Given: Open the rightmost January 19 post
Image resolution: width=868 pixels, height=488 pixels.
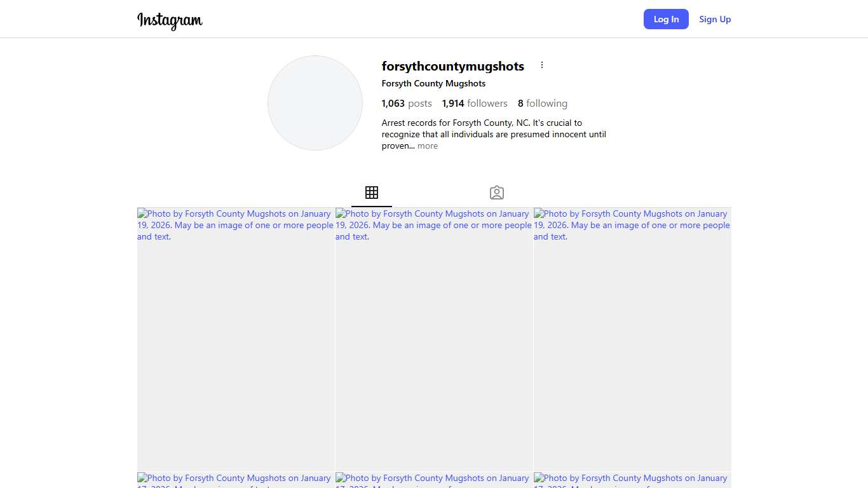Looking at the screenshot, I should [632, 339].
